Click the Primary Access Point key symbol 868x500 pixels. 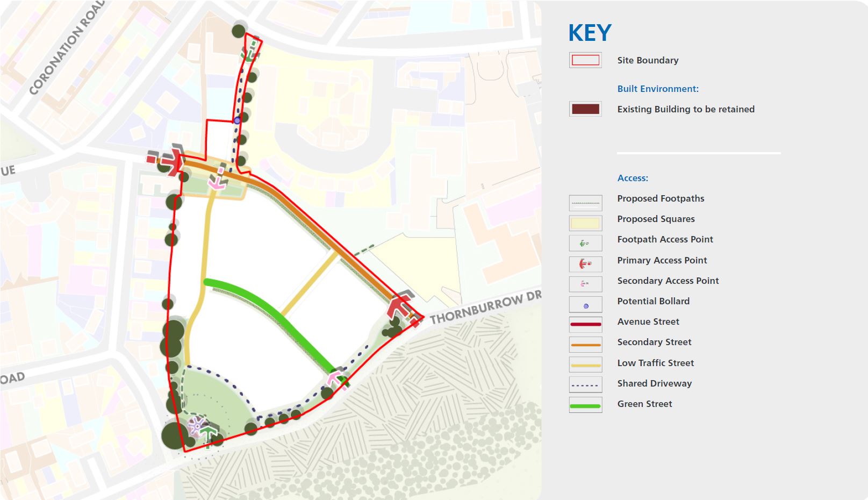point(585,263)
